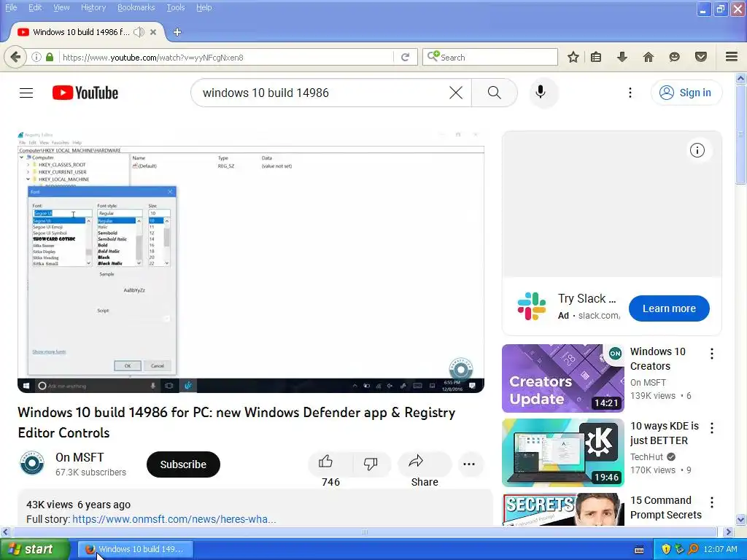The width and height of the screenshot is (747, 560).
Task: Save to Pocket with the Pocket icon
Action: tap(701, 57)
